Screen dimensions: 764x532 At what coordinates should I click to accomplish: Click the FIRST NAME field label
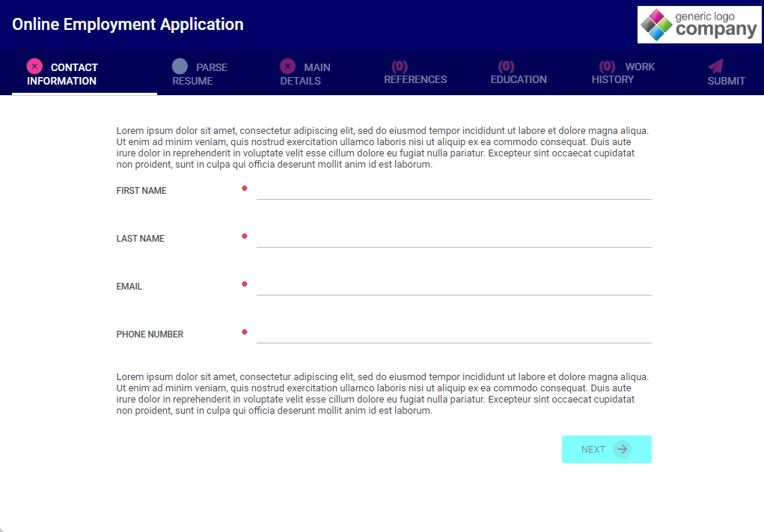141,191
